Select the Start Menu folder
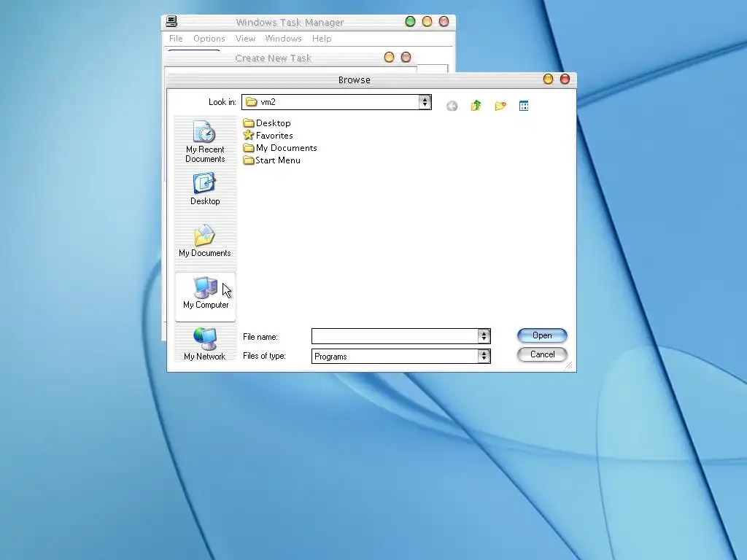 coord(271,160)
